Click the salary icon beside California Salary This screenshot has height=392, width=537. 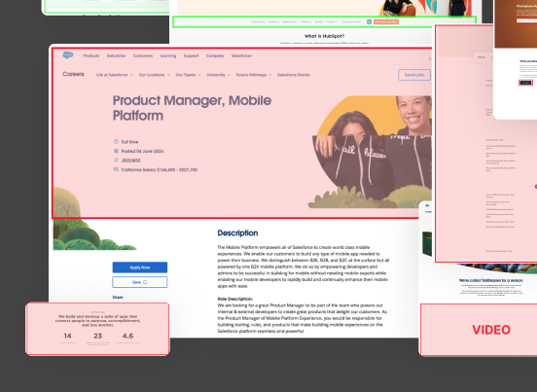[x=116, y=169]
